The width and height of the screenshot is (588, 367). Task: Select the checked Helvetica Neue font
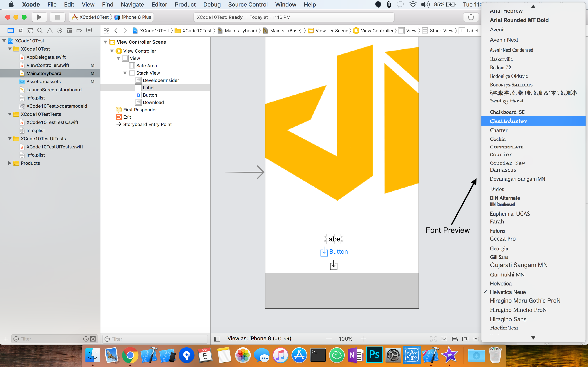508,292
